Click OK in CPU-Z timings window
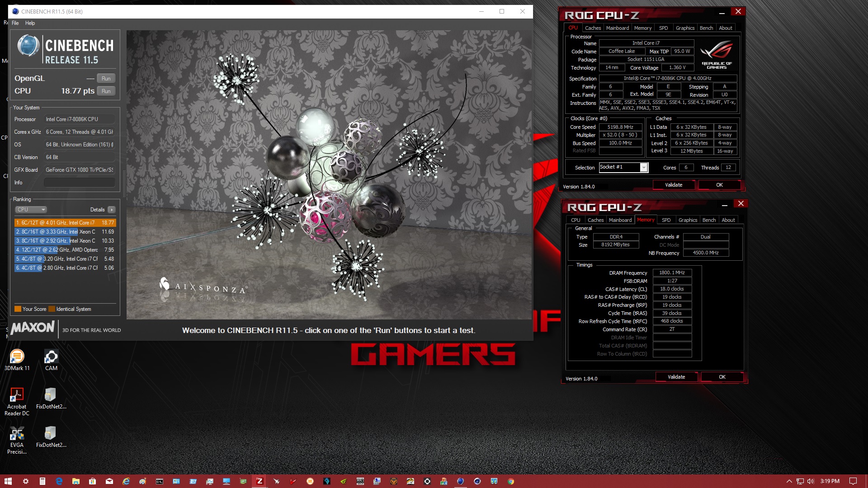 pyautogui.click(x=722, y=377)
